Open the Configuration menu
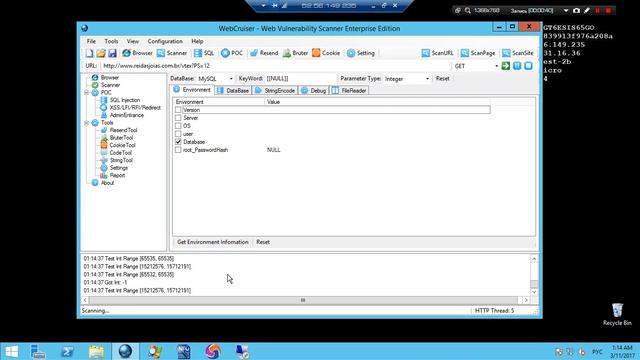This screenshot has height=360, width=640. 165,41
